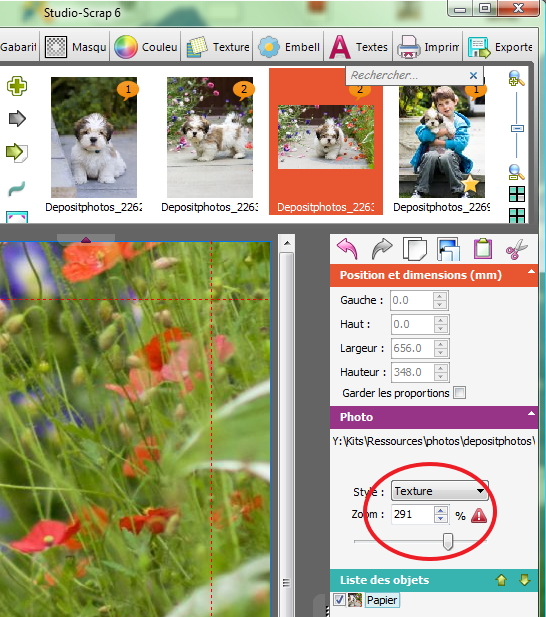Enable Garder les proportions checkbox

(459, 393)
